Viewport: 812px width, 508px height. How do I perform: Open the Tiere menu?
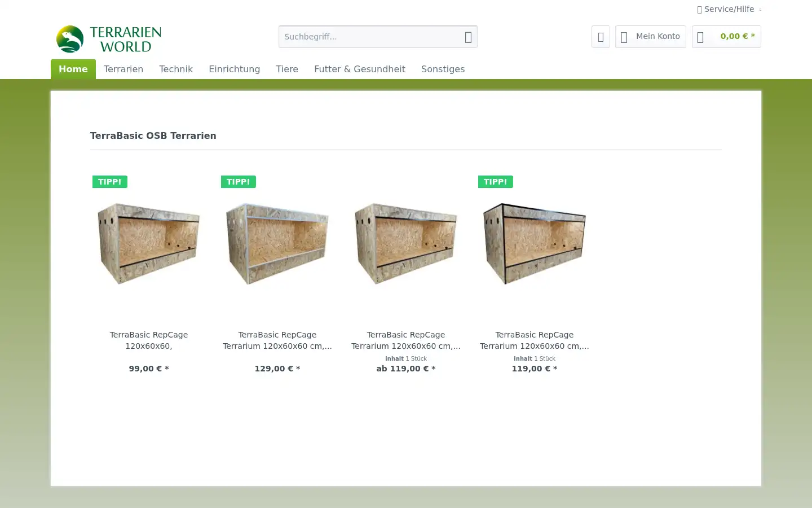(287, 69)
